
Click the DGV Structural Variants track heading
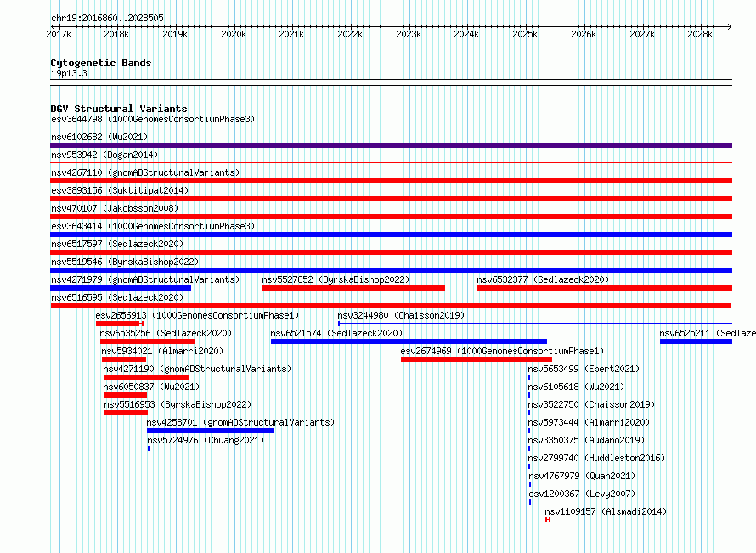point(119,109)
